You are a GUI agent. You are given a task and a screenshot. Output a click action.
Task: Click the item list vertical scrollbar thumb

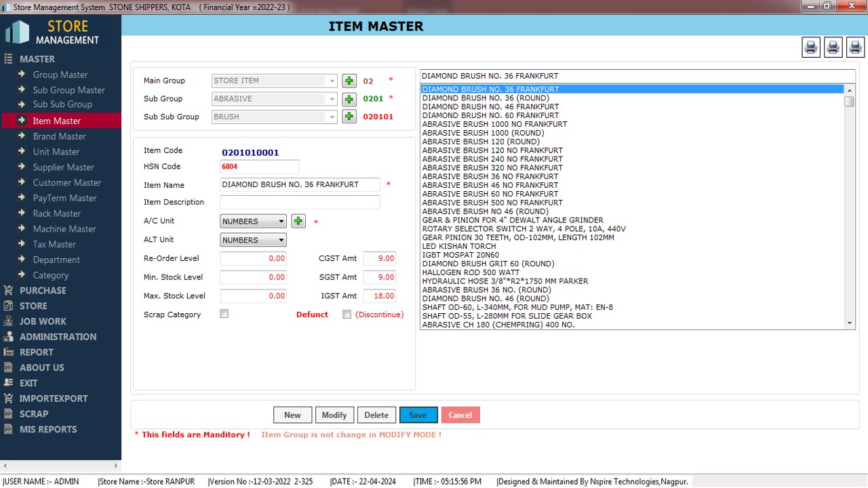[849, 102]
